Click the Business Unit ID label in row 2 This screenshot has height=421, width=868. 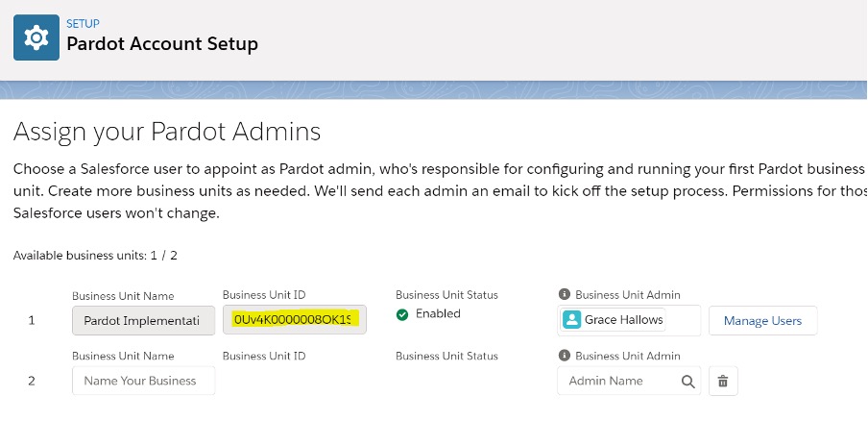pyautogui.click(x=264, y=356)
